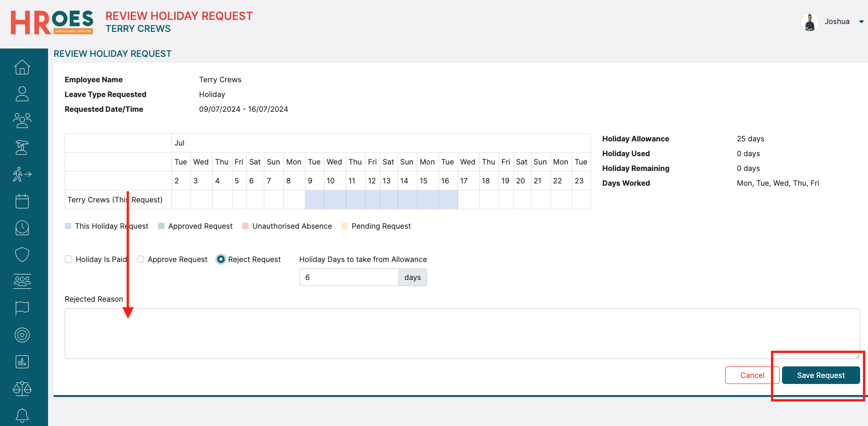Open the balance scales sidebar icon
This screenshot has width=868, height=426.
[22, 389]
